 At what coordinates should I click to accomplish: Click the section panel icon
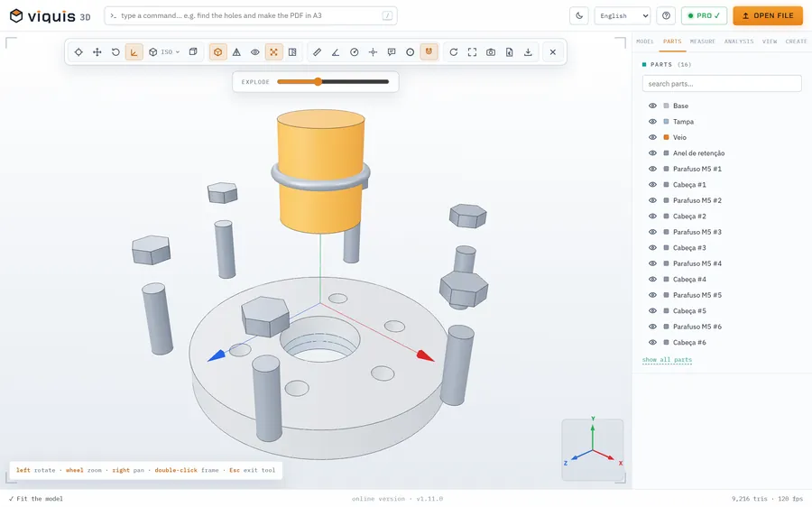[x=292, y=51]
